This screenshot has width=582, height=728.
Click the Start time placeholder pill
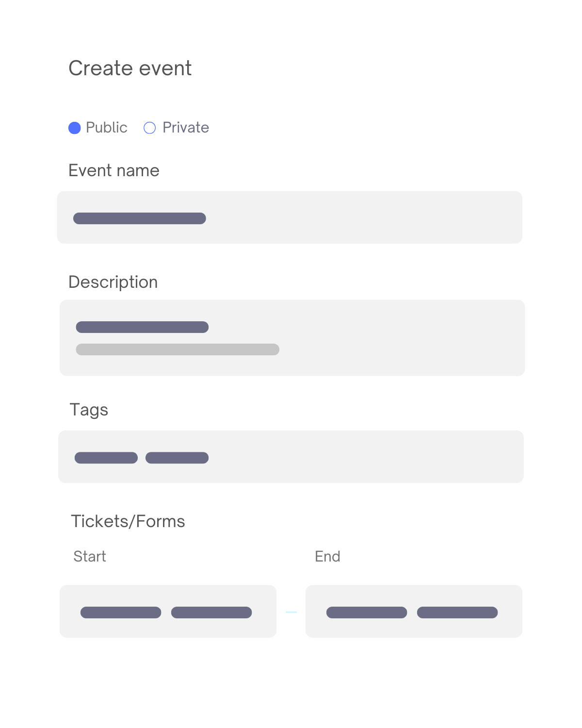click(x=211, y=612)
